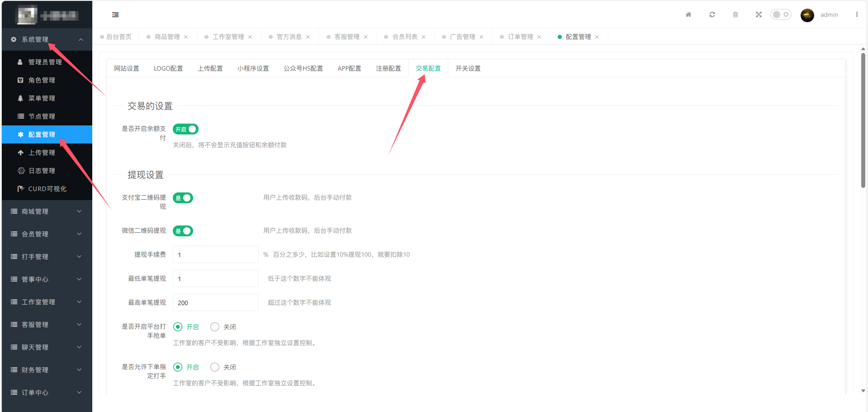The width and height of the screenshot is (868, 412).
Task: Click the trash clear-cache icon
Action: point(735,14)
